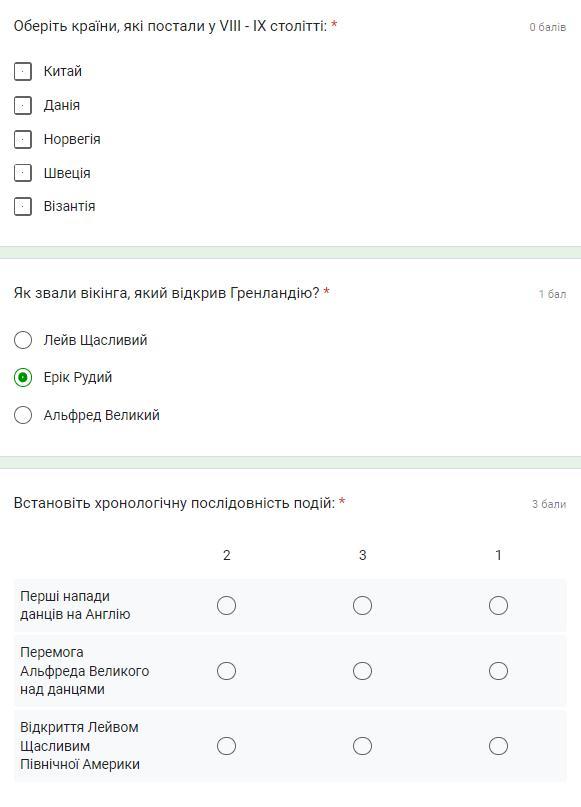The height and width of the screenshot is (807, 581).
Task: Set Перемога Альфреда Великого to column 2
Action: [226, 671]
